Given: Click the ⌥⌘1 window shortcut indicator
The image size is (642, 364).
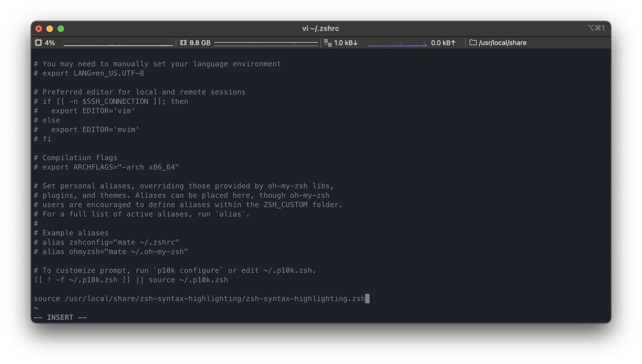Looking at the screenshot, I should coord(596,28).
